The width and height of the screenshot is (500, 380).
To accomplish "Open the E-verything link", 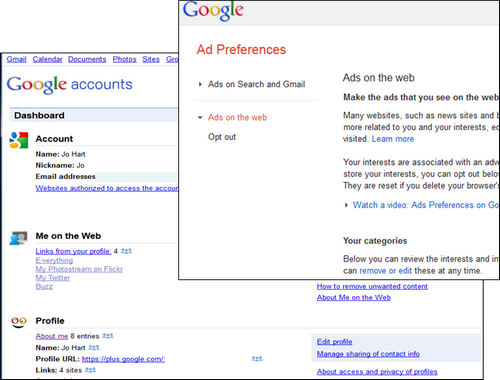I will click(x=54, y=260).
